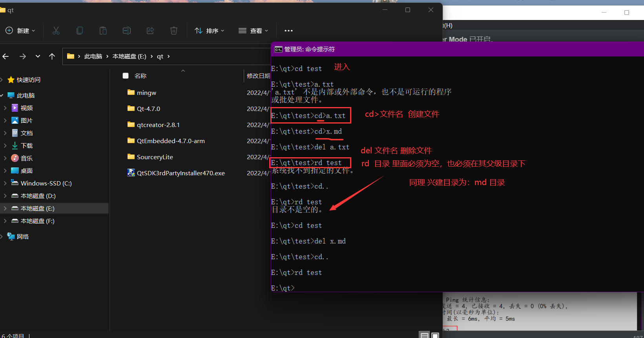Click the folder icon in address bar

pos(71,56)
